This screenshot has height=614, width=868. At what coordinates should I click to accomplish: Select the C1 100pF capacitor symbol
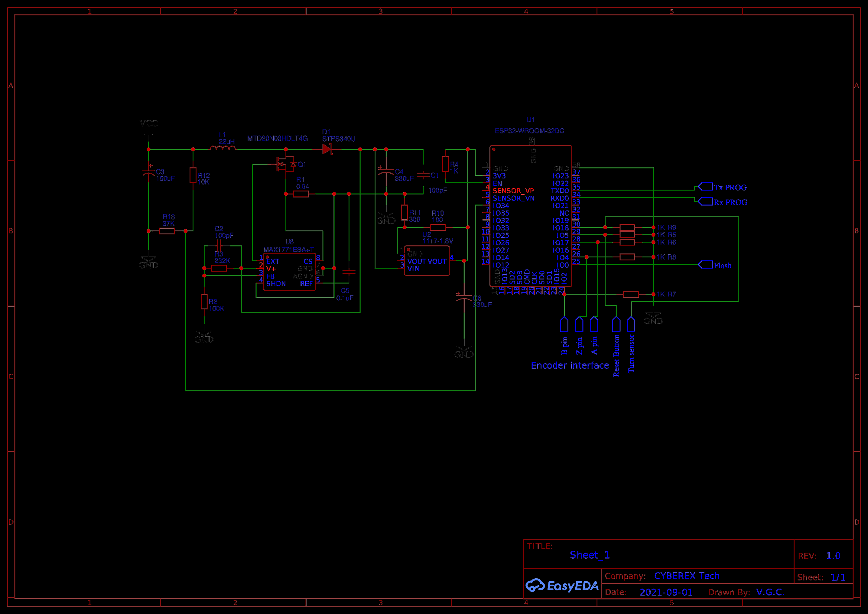[x=423, y=175]
